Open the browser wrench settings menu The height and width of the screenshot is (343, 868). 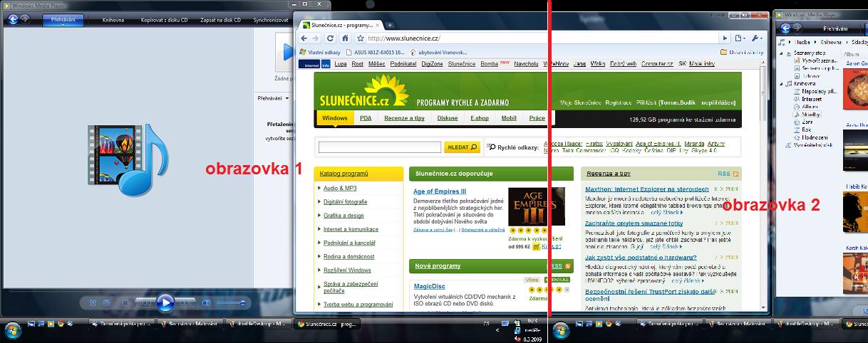[758, 38]
